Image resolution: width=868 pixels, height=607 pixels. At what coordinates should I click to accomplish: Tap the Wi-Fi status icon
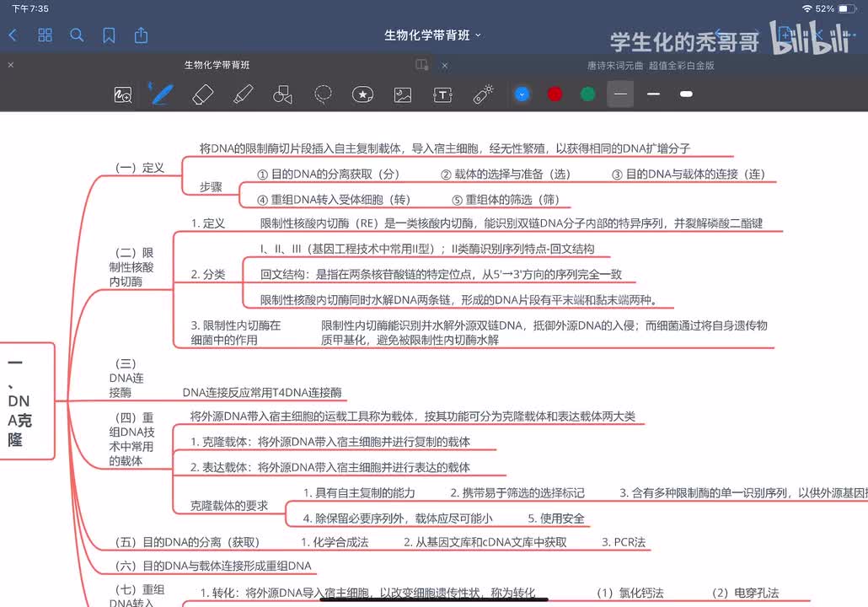click(x=807, y=9)
